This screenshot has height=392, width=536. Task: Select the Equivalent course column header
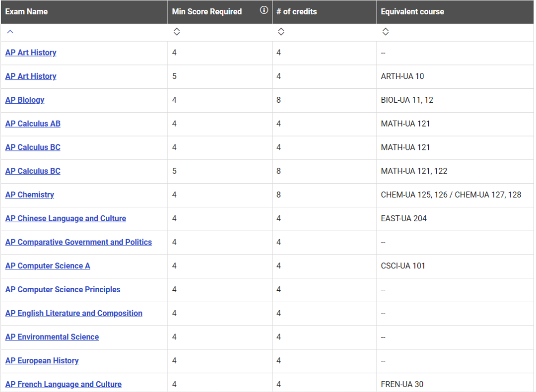pyautogui.click(x=412, y=11)
